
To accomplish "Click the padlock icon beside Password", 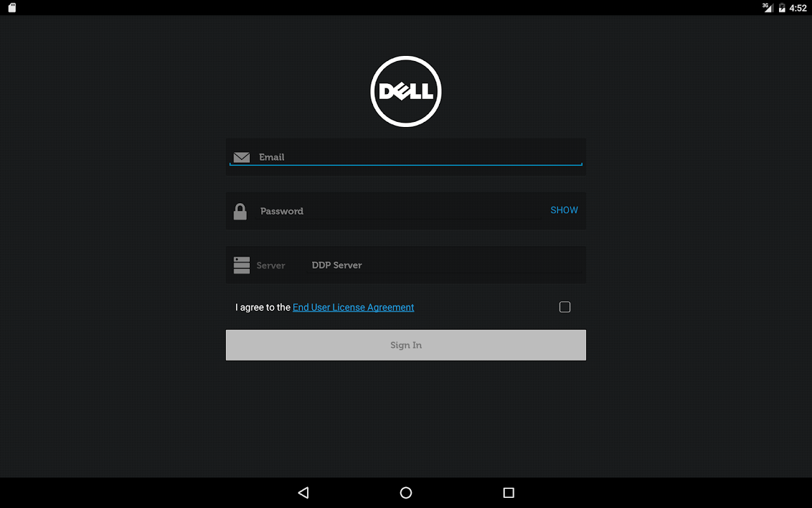I will click(x=240, y=211).
